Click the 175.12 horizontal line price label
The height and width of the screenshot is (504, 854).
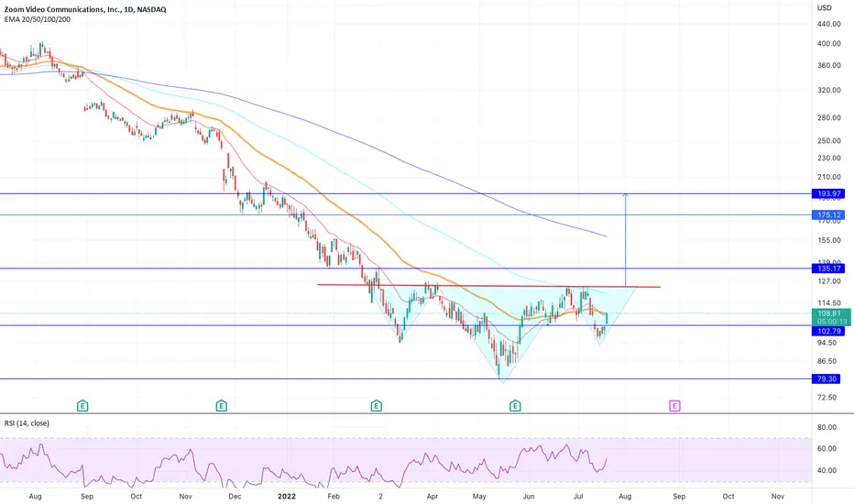[x=827, y=214]
